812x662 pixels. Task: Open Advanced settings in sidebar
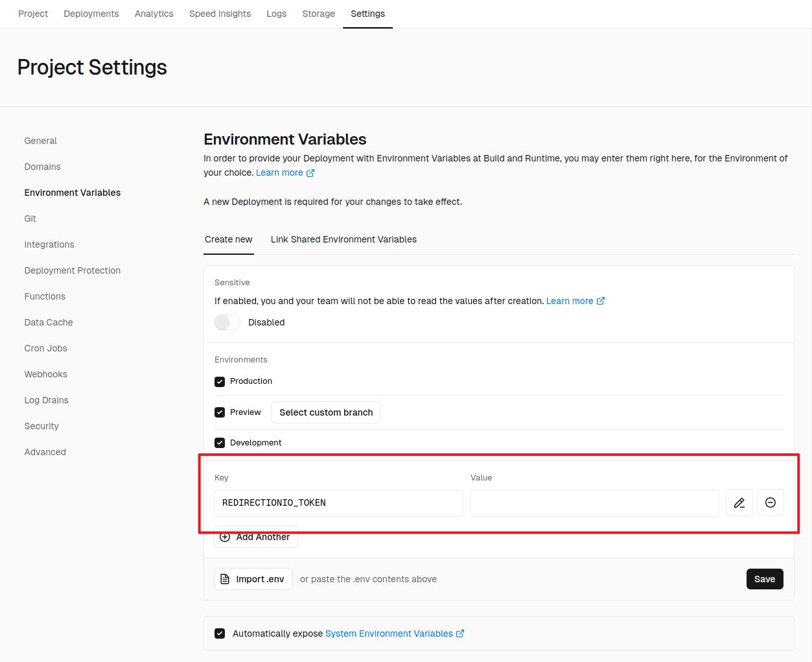tap(45, 452)
